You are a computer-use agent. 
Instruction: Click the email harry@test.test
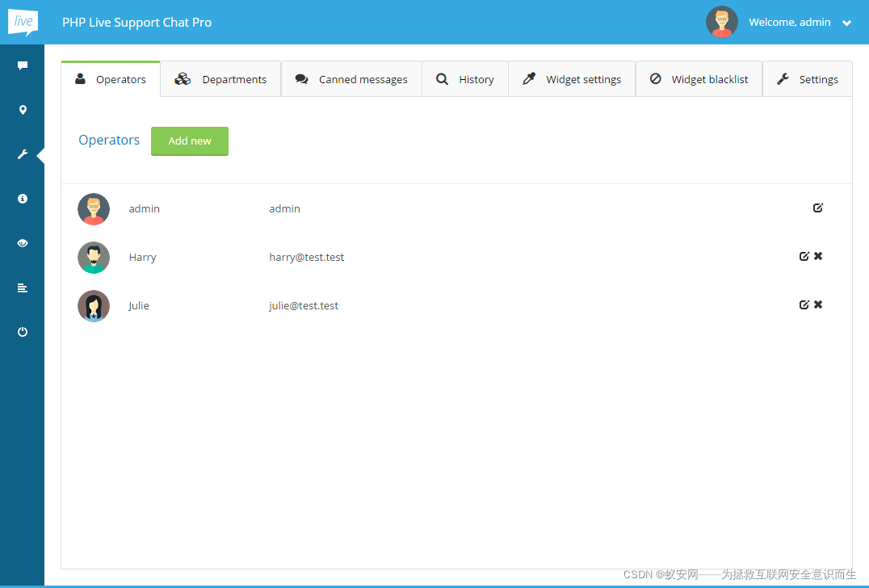click(x=306, y=257)
